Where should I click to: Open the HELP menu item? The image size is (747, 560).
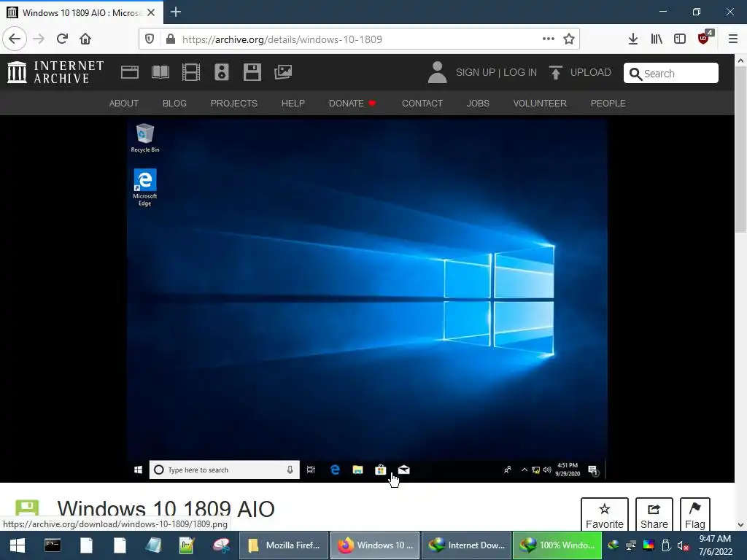tap(293, 104)
